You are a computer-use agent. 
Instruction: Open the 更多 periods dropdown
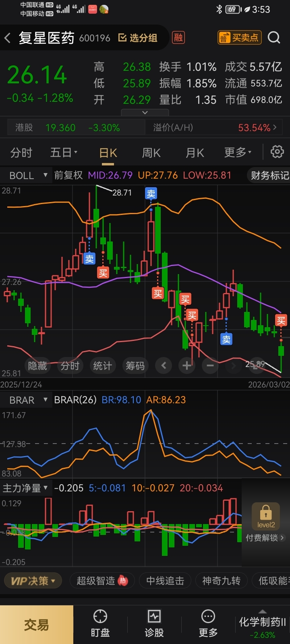click(238, 153)
